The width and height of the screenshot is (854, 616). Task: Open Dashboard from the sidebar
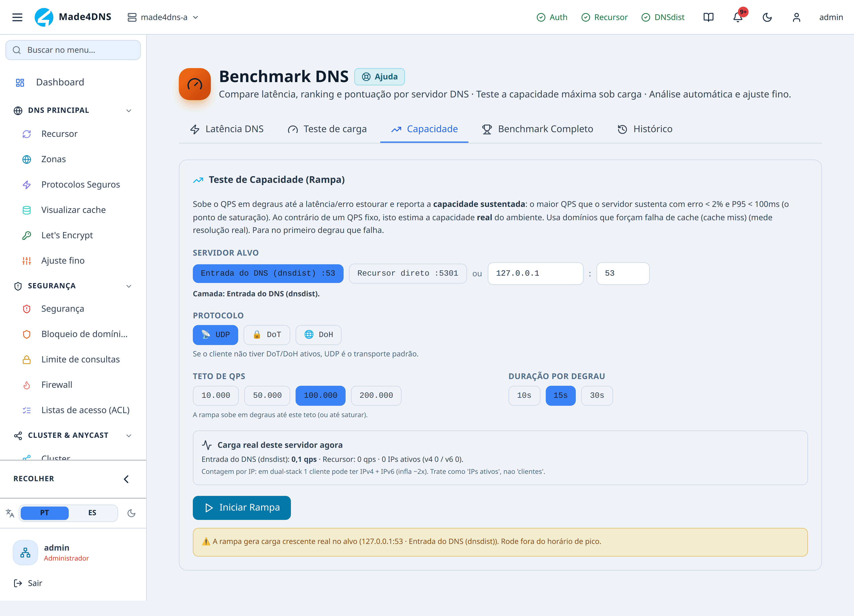[x=73, y=82]
